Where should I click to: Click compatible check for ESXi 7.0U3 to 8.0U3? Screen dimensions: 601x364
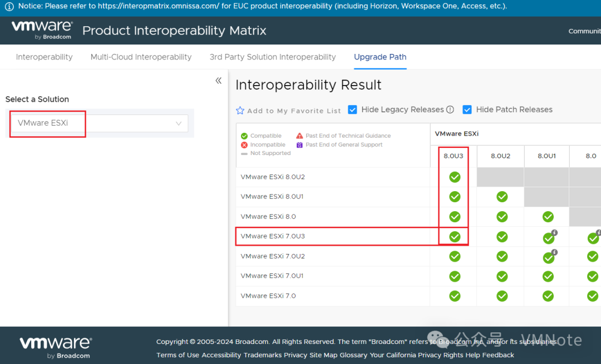(x=455, y=237)
